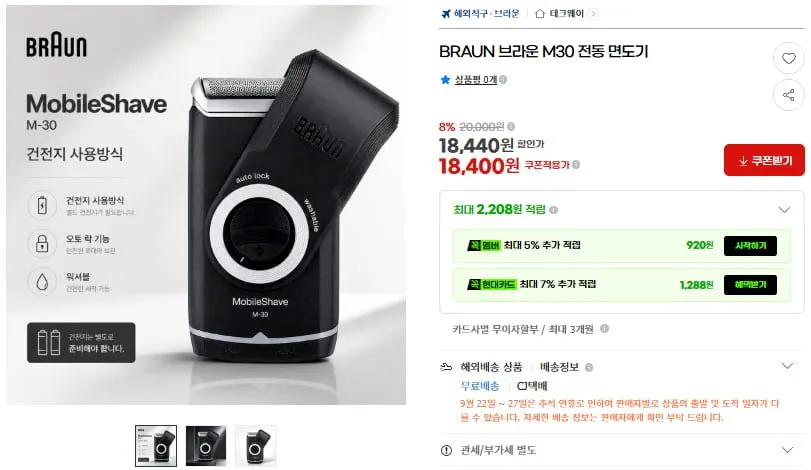The image size is (811, 470).
Task: Click the share icon button
Action: tap(788, 95)
